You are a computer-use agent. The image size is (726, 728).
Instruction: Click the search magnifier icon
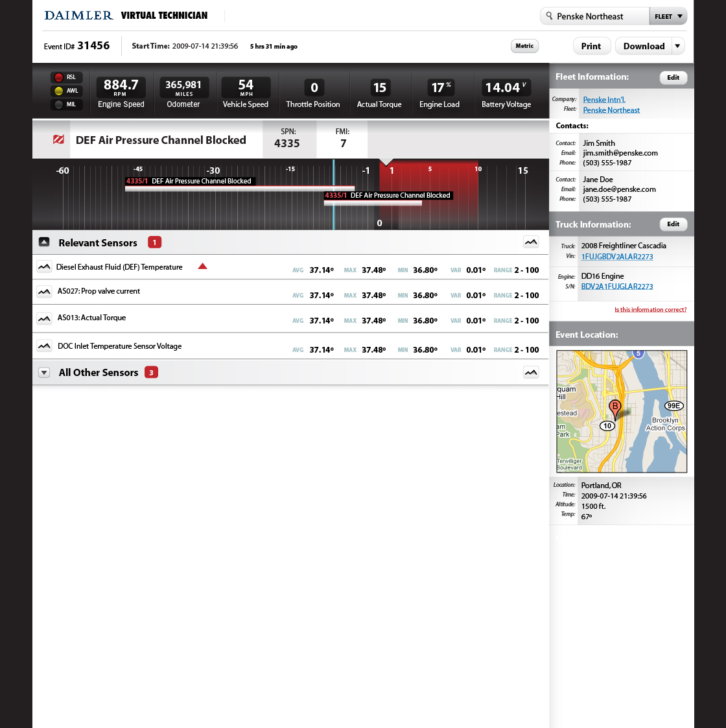(x=549, y=16)
